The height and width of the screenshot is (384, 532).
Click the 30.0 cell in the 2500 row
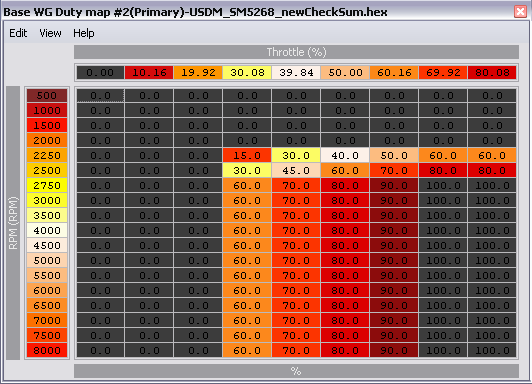pos(247,171)
